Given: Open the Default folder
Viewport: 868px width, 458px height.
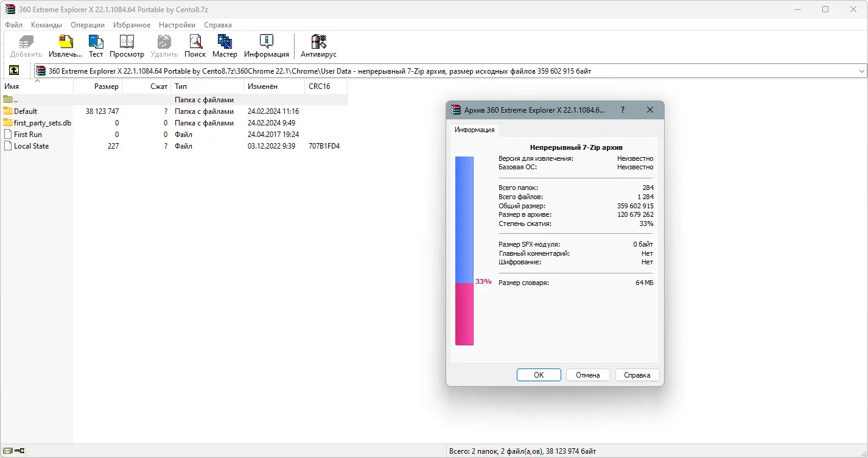Looking at the screenshot, I should point(27,111).
